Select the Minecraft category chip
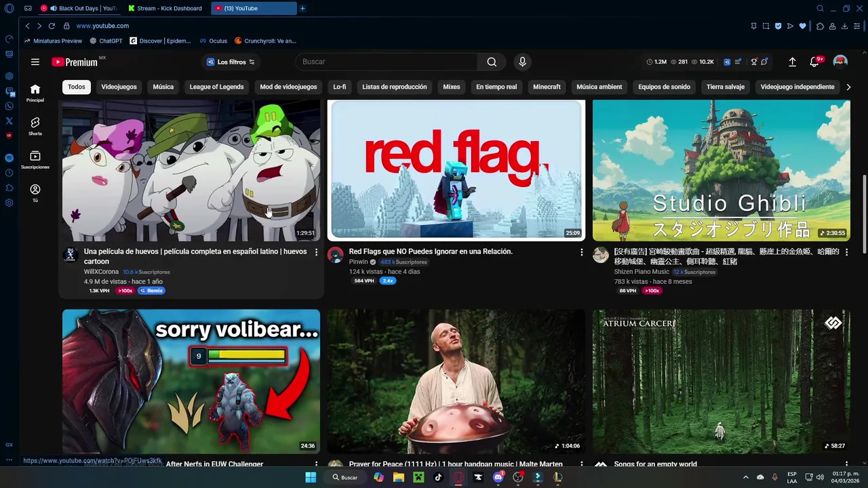 [x=547, y=87]
